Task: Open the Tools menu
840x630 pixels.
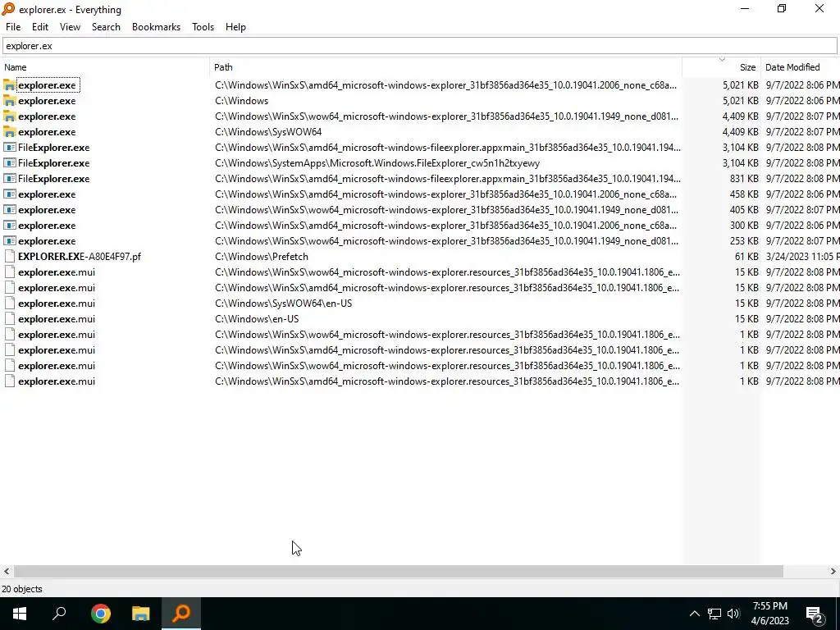Action: pyautogui.click(x=203, y=27)
